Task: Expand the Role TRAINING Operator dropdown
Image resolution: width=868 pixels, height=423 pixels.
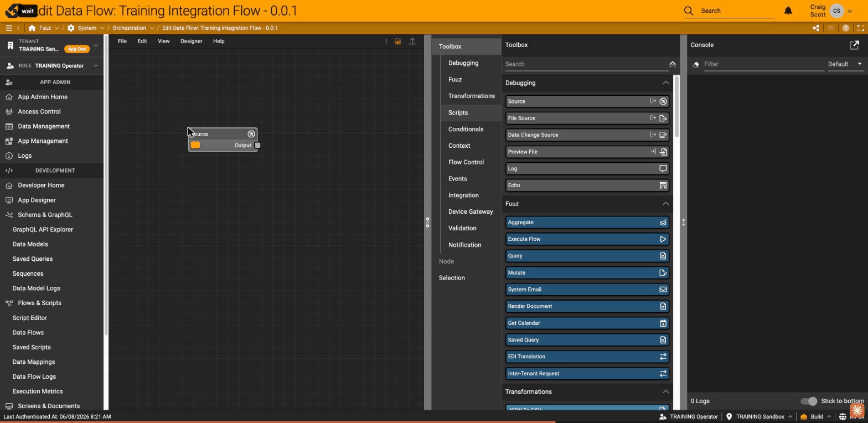Action: 96,66
